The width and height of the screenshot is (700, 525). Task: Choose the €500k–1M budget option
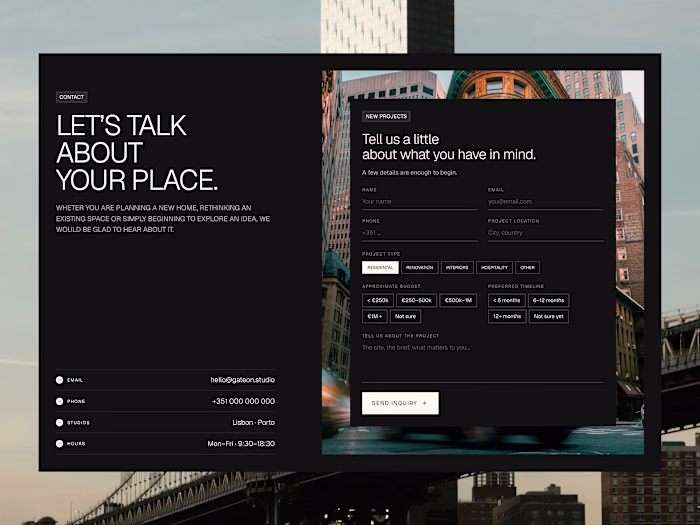[458, 300]
